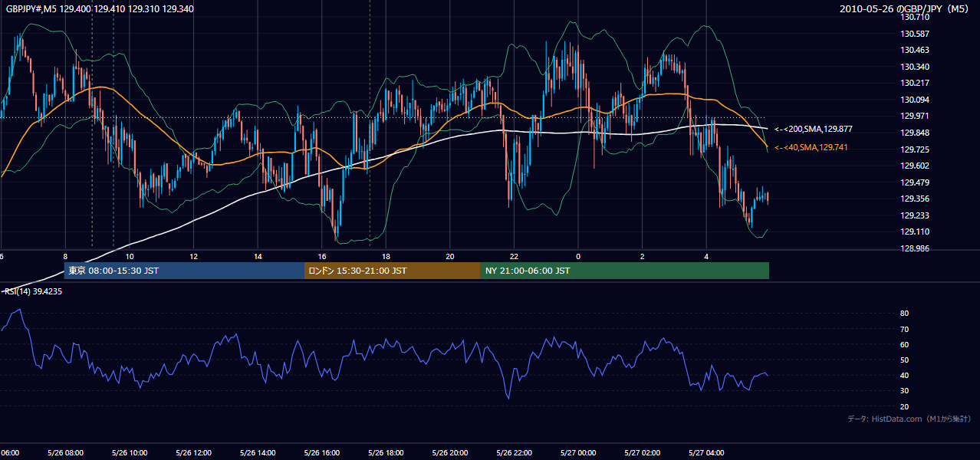
Task: Click price level 129.848 on axis
Action: click(x=914, y=133)
